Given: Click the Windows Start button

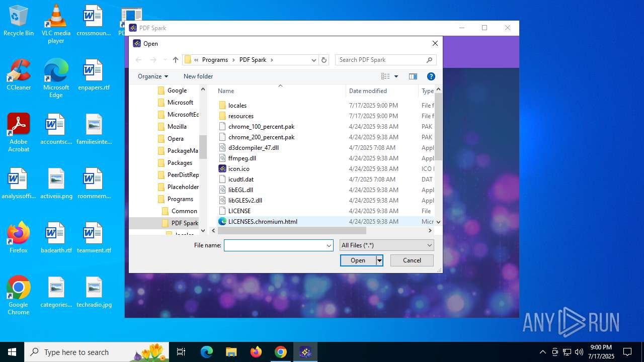Looking at the screenshot, I should (12, 352).
